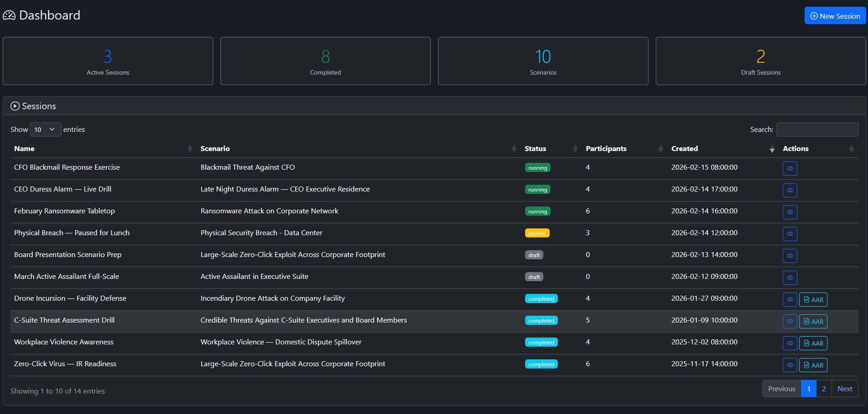Screen dimensions: 868x414
Task: Click into the Search field
Action: pos(817,129)
